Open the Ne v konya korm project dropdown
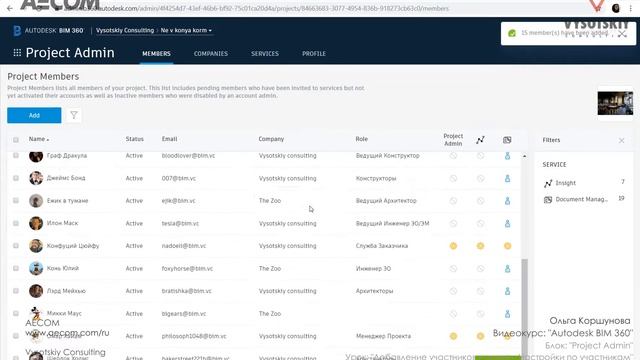 186,30
